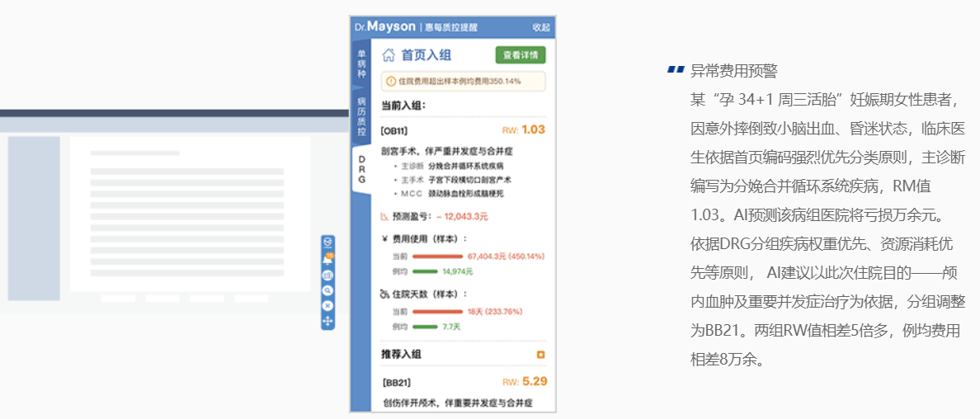Click the four-arrow move icon in floating toolbar
980x419 pixels.
point(327,320)
